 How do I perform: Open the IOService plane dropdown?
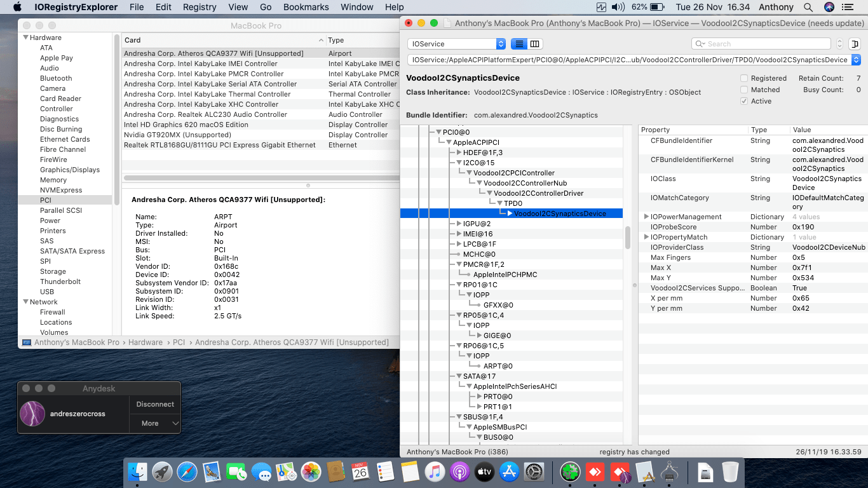456,44
